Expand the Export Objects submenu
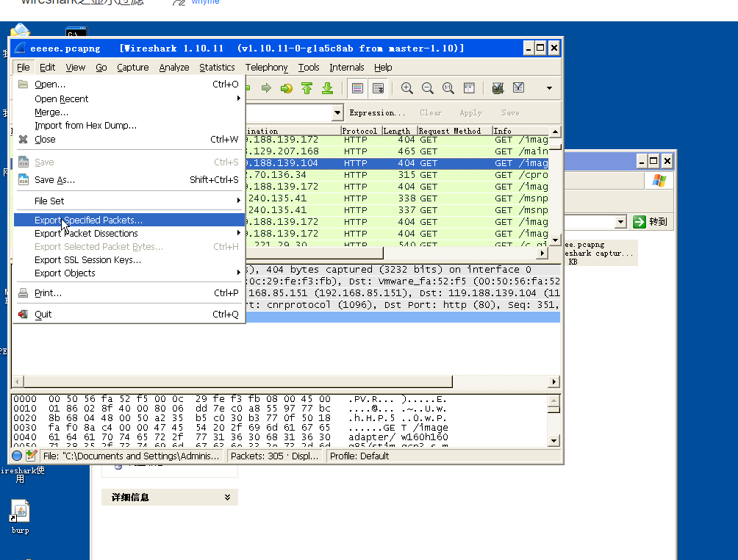738x560 pixels. coord(129,273)
